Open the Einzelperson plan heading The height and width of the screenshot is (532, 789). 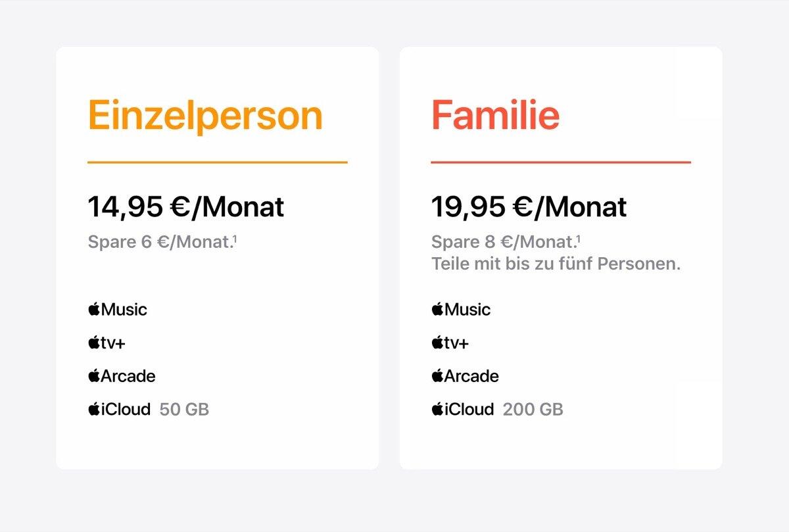tap(205, 116)
